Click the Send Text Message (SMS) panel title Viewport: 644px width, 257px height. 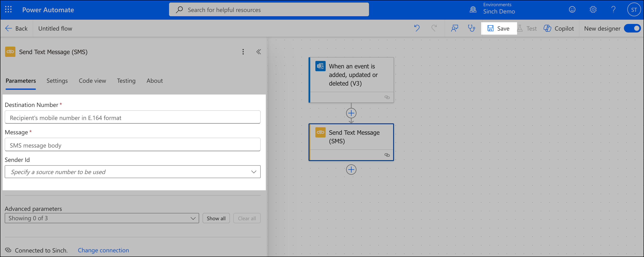(x=53, y=52)
